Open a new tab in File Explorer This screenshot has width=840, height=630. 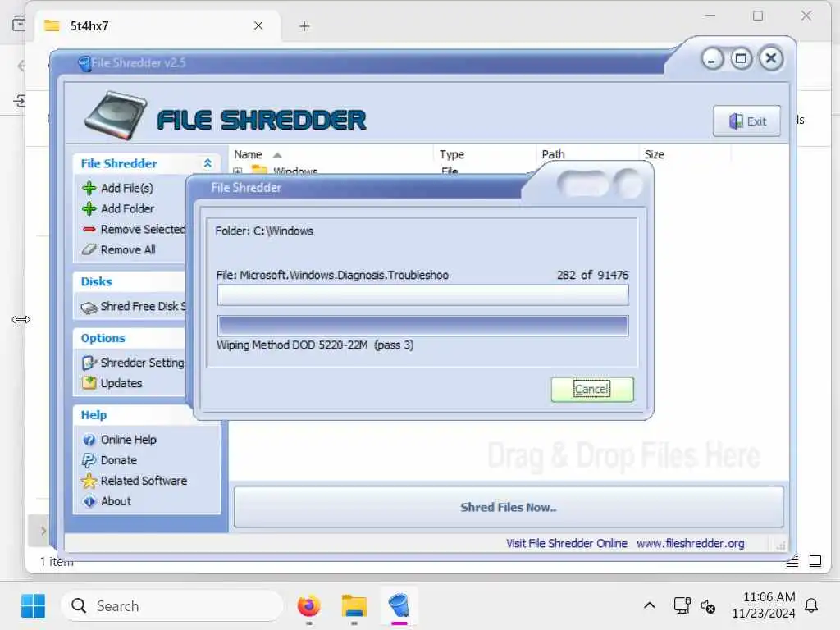click(304, 25)
